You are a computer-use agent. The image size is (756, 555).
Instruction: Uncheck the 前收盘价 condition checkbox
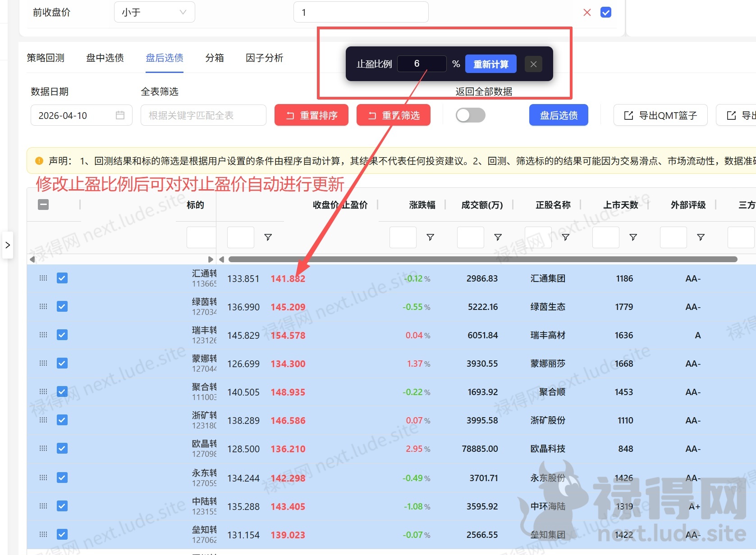tap(606, 13)
